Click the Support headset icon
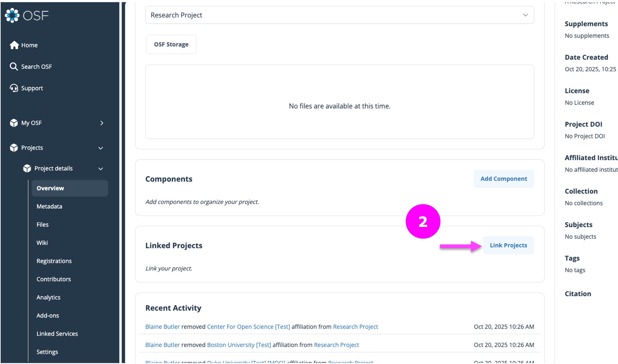The image size is (618, 364). point(14,88)
